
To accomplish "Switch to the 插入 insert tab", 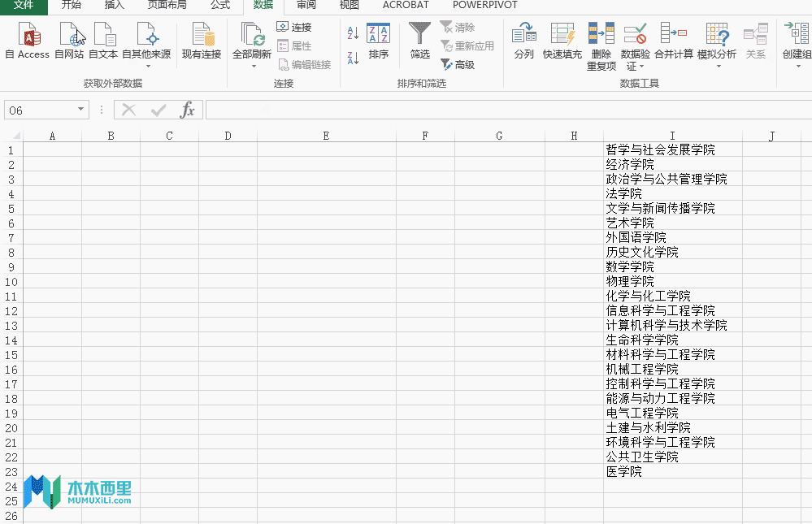I will coord(115,5).
